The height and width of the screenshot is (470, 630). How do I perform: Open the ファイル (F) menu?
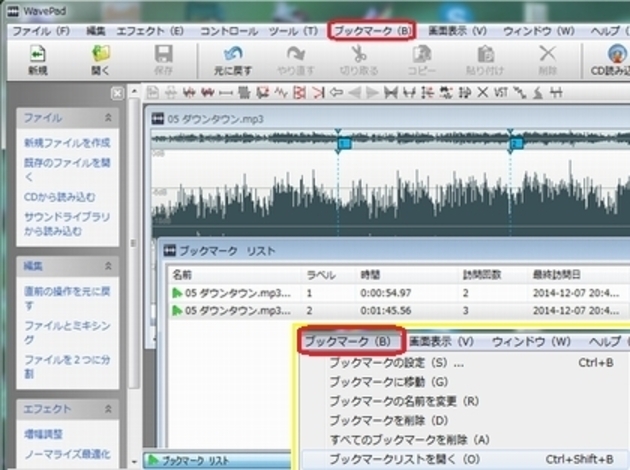(x=41, y=31)
